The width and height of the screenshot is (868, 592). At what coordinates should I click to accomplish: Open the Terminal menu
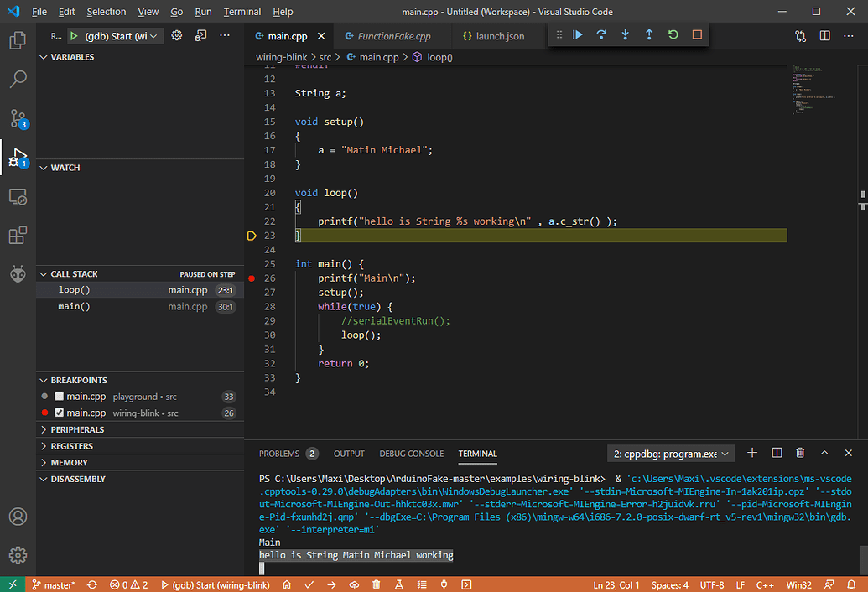pyautogui.click(x=242, y=12)
